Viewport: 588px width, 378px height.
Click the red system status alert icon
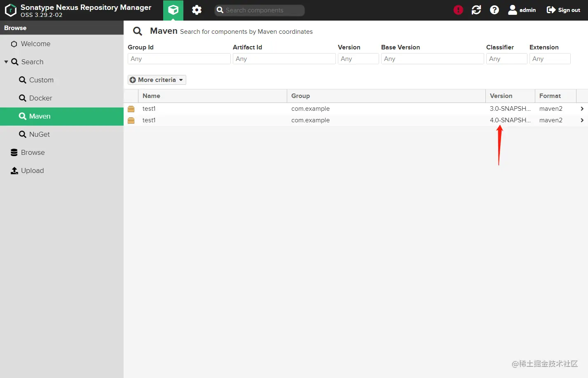(458, 10)
